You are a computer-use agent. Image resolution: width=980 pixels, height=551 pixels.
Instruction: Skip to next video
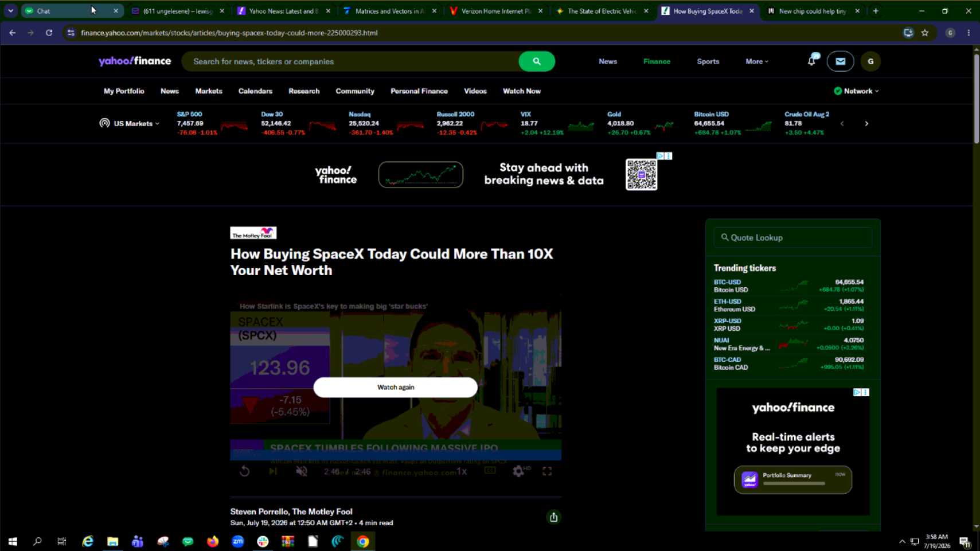click(x=273, y=471)
